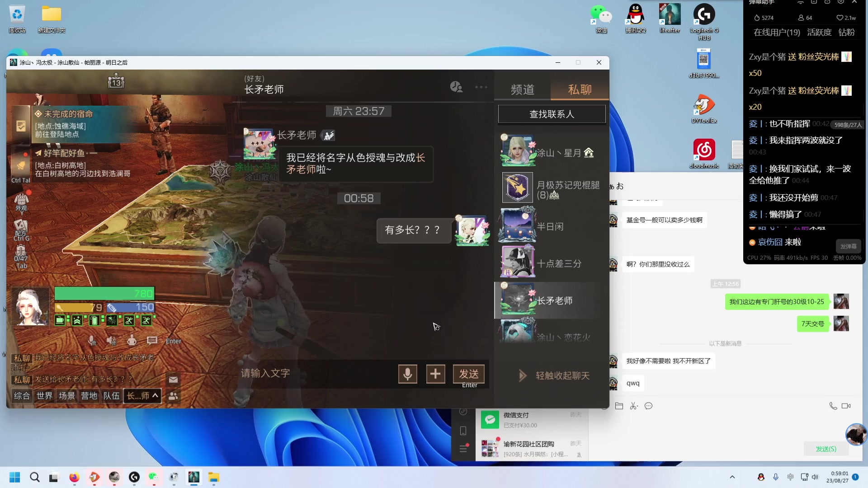Screen dimensions: 868x488
Task: Open the friends list icon beside chat tabs
Action: [173, 396]
